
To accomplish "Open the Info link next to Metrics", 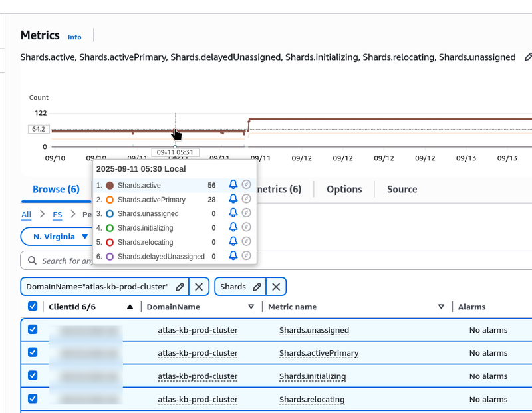I will 74,37.
